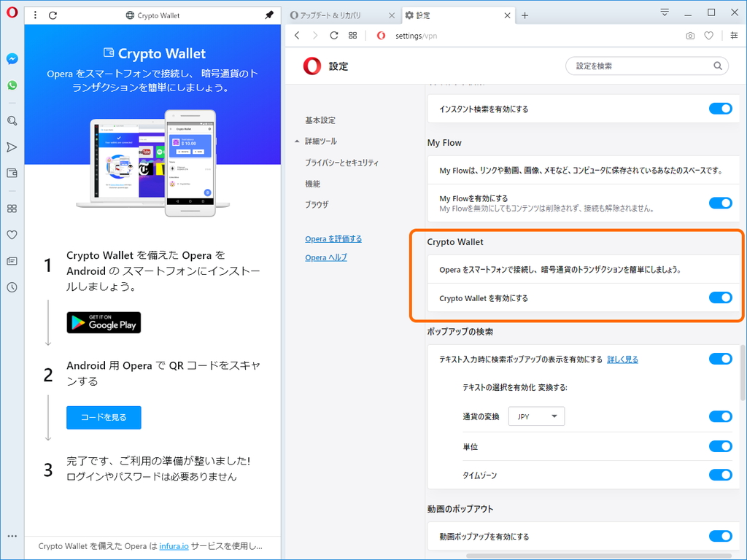Select 基本設定 in the settings navigation
Viewport: 747px width, 560px height.
tap(320, 120)
